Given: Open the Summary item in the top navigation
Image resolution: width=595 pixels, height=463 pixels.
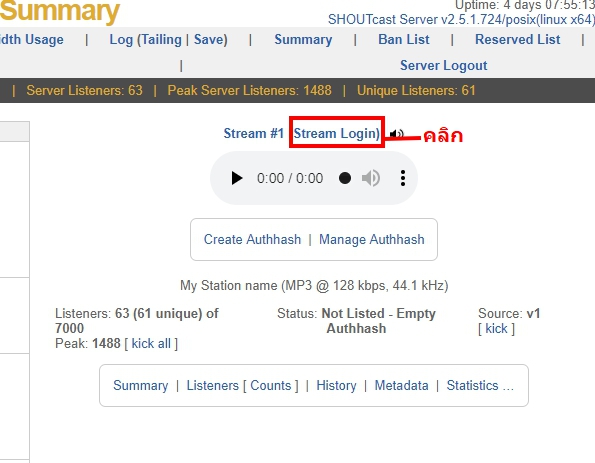Looking at the screenshot, I should coord(303,39).
